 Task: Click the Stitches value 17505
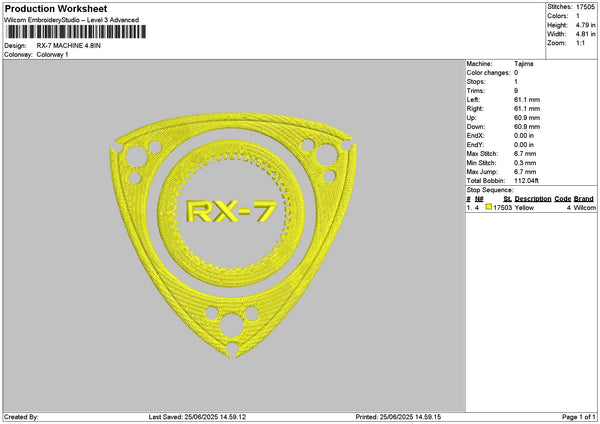click(585, 7)
